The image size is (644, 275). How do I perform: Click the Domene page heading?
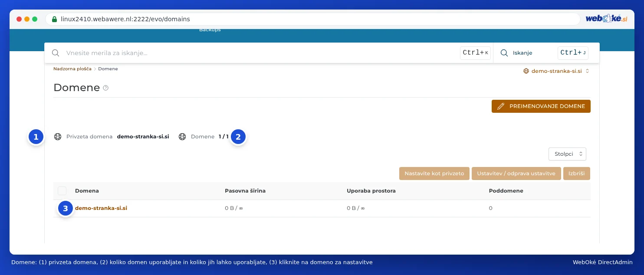pyautogui.click(x=77, y=88)
